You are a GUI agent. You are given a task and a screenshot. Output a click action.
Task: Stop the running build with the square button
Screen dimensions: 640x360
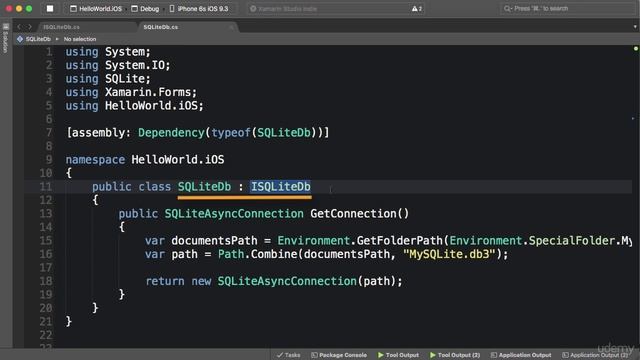[x=50, y=9]
